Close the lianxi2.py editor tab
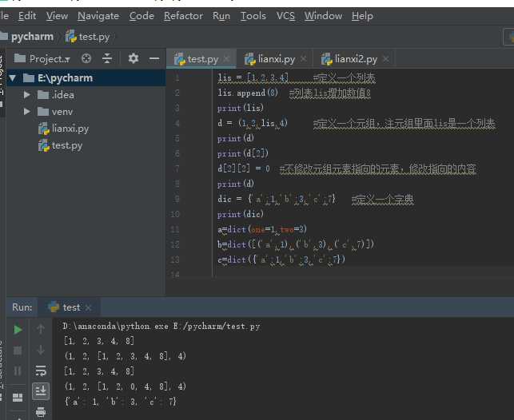Image resolution: width=514 pixels, height=420 pixels. [x=386, y=59]
